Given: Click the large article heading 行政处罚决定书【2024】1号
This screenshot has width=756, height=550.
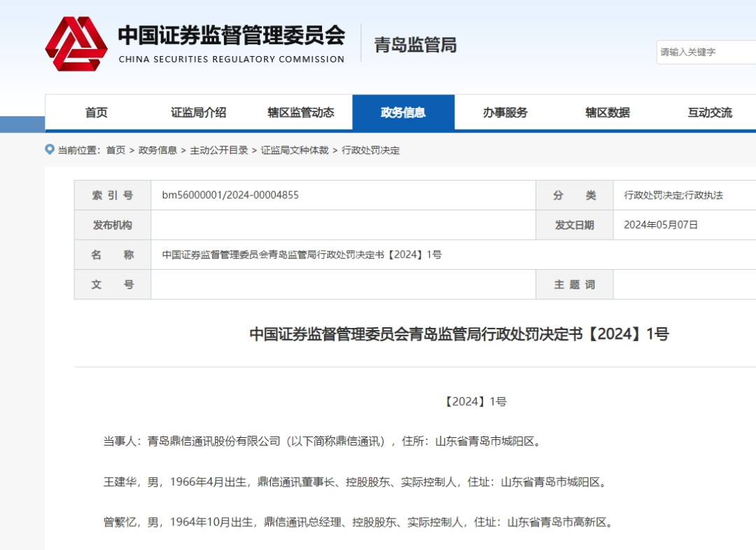Looking at the screenshot, I should coord(459,334).
